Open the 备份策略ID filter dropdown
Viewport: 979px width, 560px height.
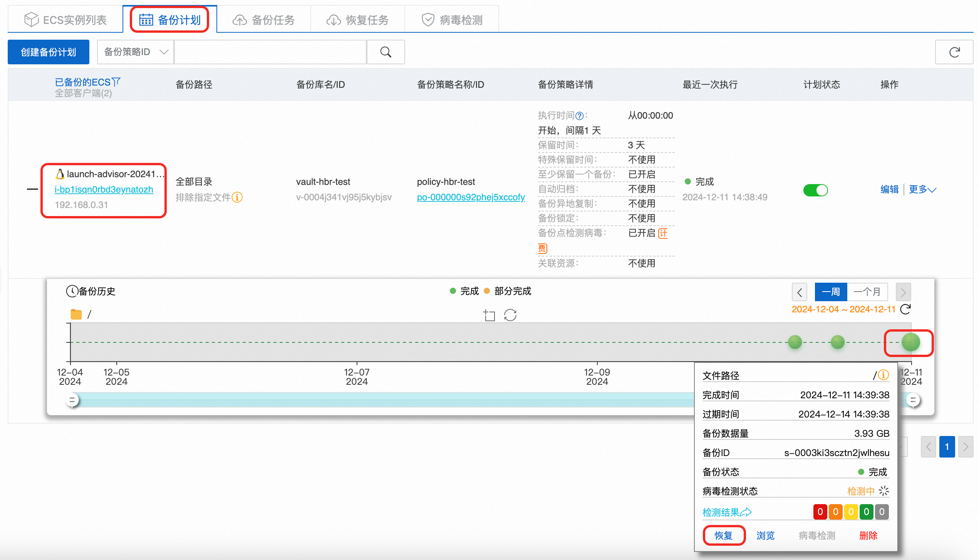click(135, 52)
